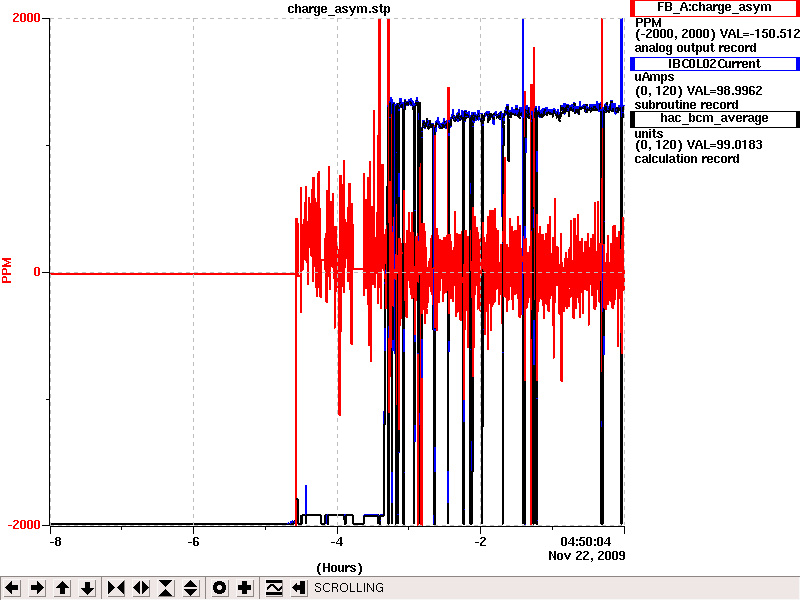Select the FB_A:charge_asym red legend entry

[x=714, y=8]
